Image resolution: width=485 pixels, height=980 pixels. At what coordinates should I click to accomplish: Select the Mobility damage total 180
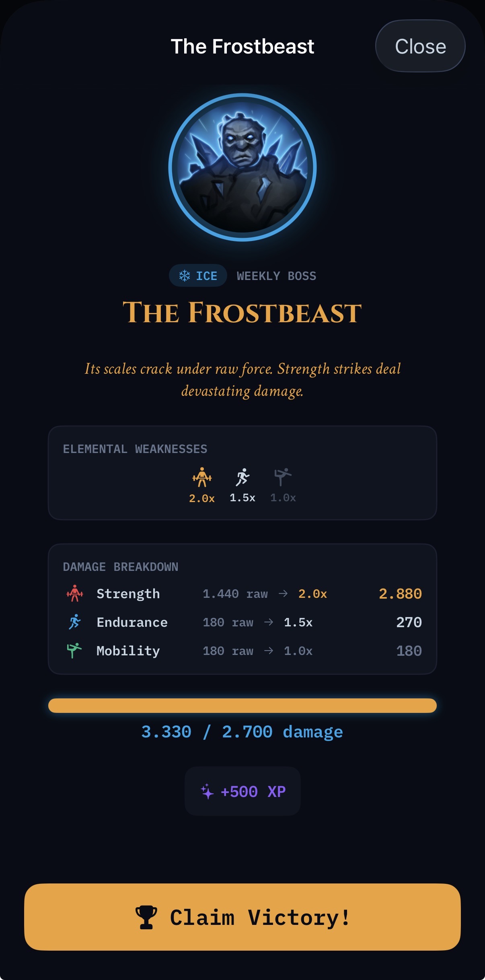click(x=409, y=651)
